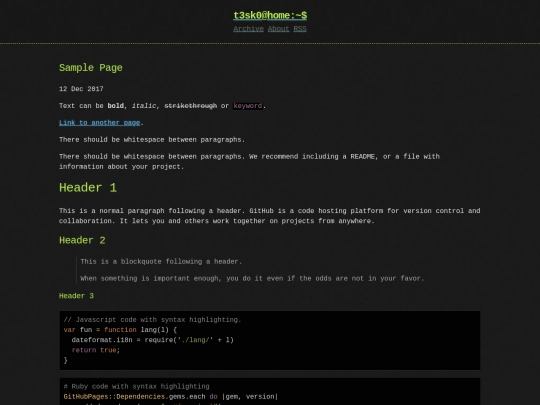Click the paragraph starting 'This is a normal paragraph'
This screenshot has width=540, height=405.
pyautogui.click(x=270, y=216)
